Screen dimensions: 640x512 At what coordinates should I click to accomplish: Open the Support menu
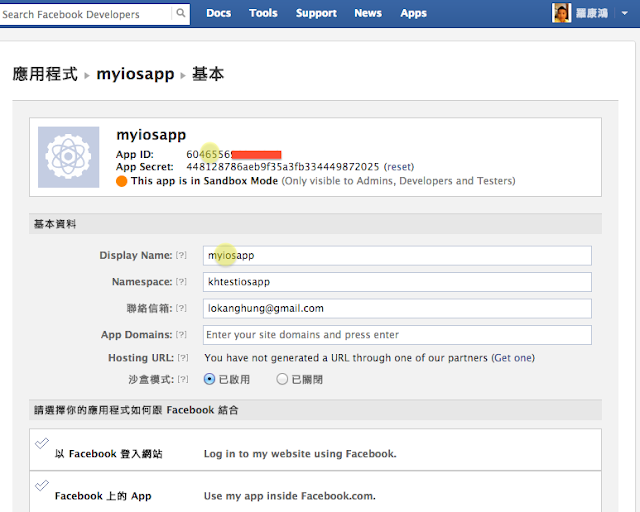pos(316,13)
